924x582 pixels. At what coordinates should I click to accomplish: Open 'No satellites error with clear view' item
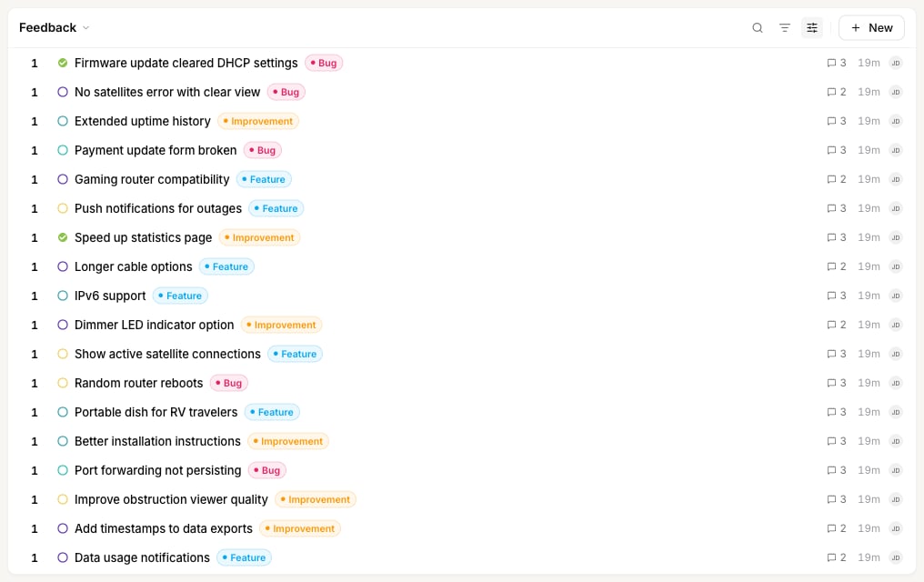(x=166, y=92)
